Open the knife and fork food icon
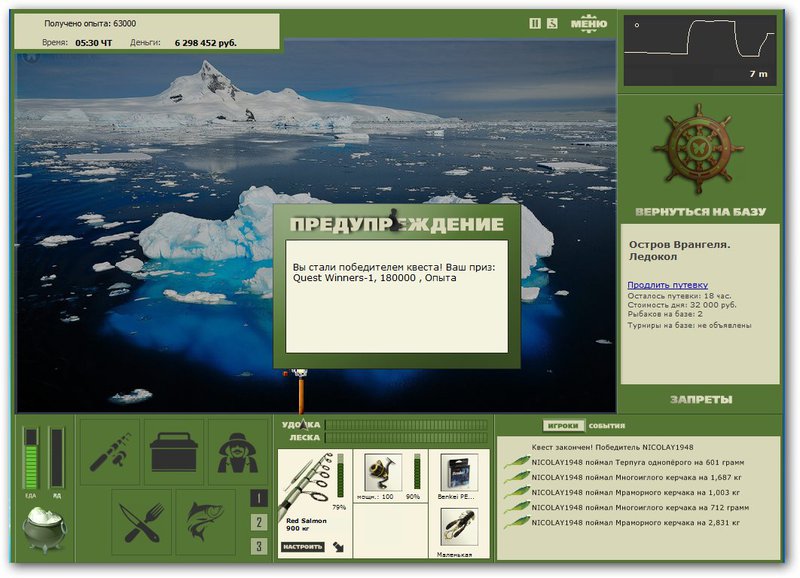Screen dimensions: 800x578 [x=141, y=522]
